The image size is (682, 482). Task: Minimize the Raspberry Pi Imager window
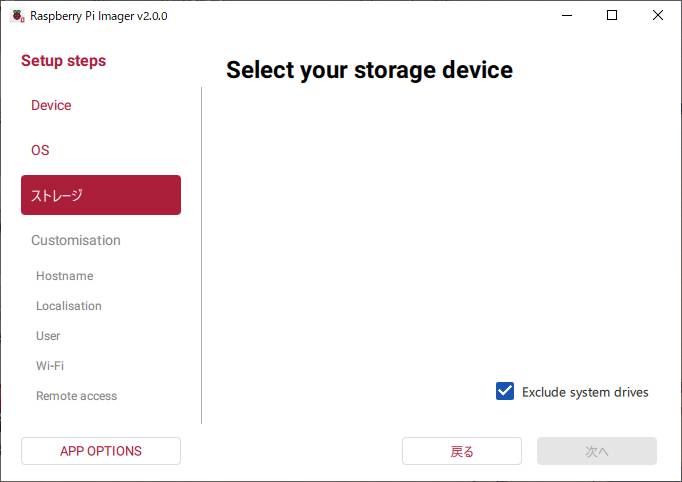(x=566, y=16)
